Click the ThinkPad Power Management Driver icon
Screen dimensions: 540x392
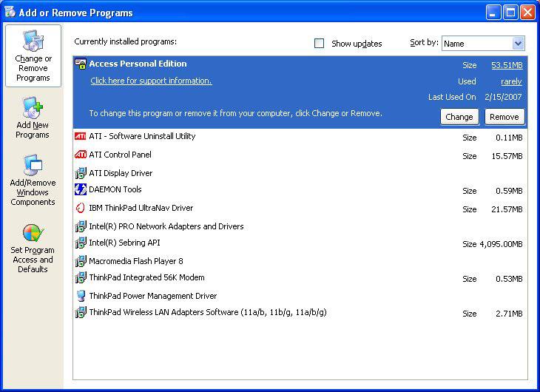coord(81,296)
